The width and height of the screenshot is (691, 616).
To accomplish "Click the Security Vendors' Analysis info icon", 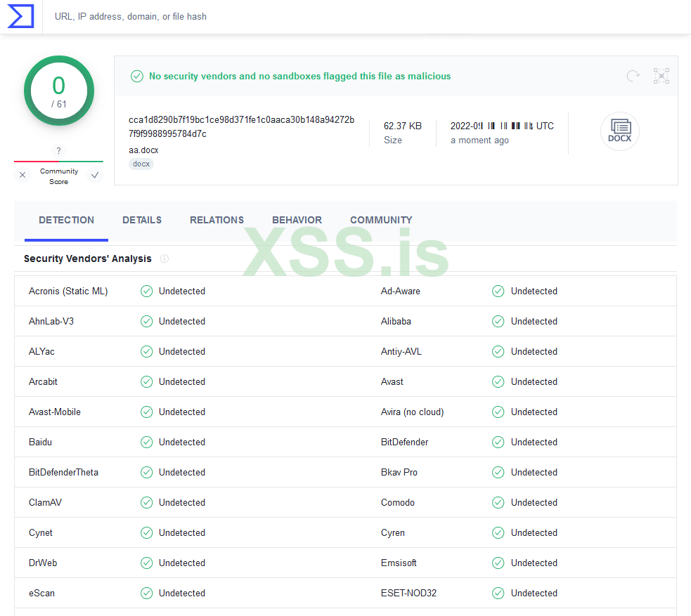I will 164,258.
